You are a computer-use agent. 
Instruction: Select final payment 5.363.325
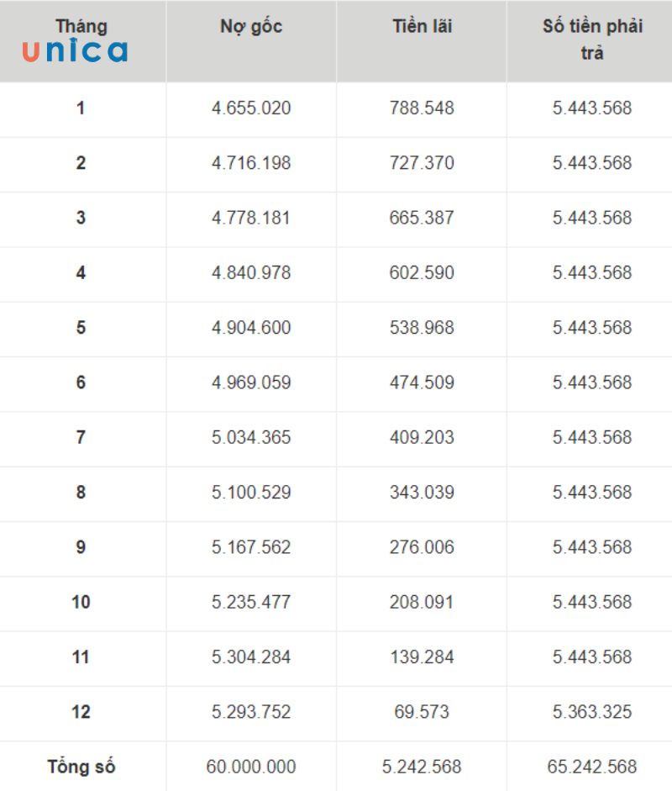[592, 712]
